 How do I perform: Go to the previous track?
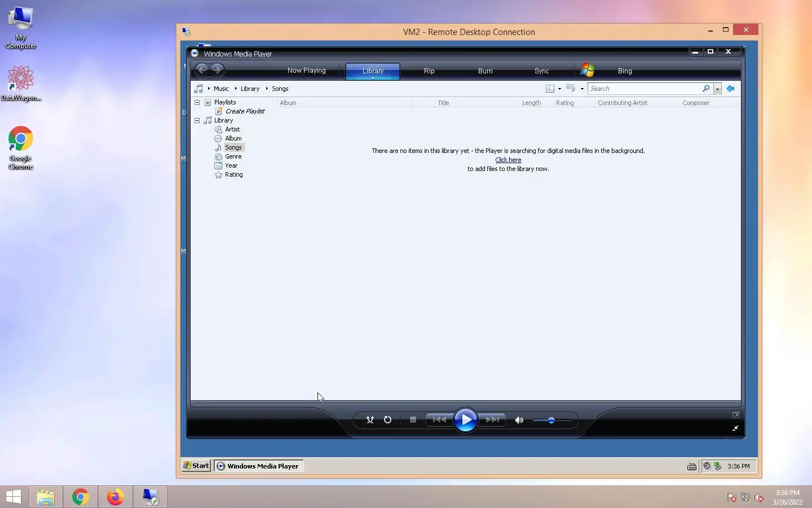tap(439, 420)
